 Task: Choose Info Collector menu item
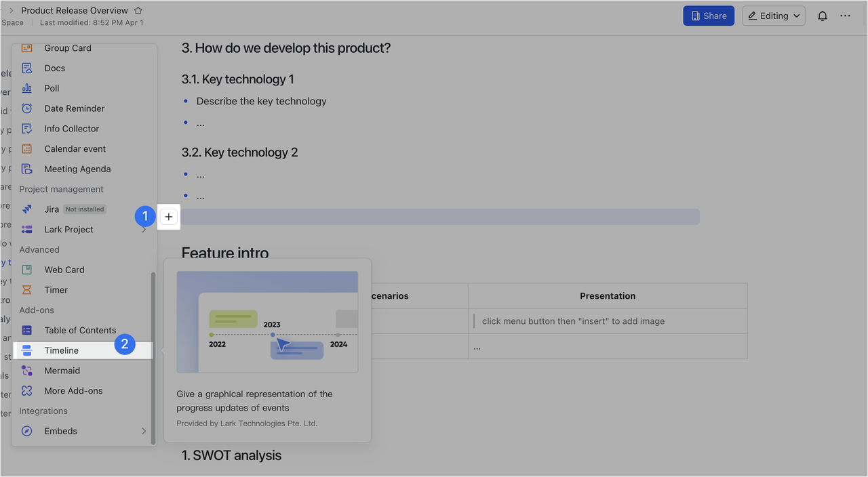[x=84, y=129]
